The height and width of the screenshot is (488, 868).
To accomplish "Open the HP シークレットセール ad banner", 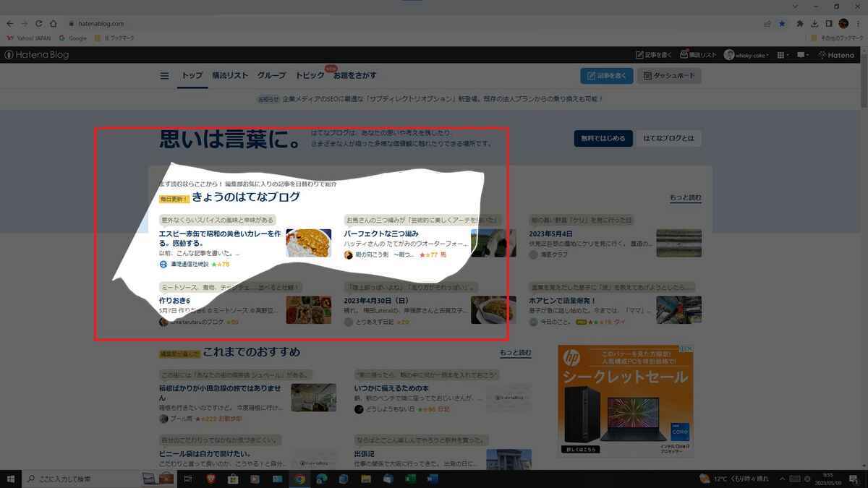I will coord(626,400).
